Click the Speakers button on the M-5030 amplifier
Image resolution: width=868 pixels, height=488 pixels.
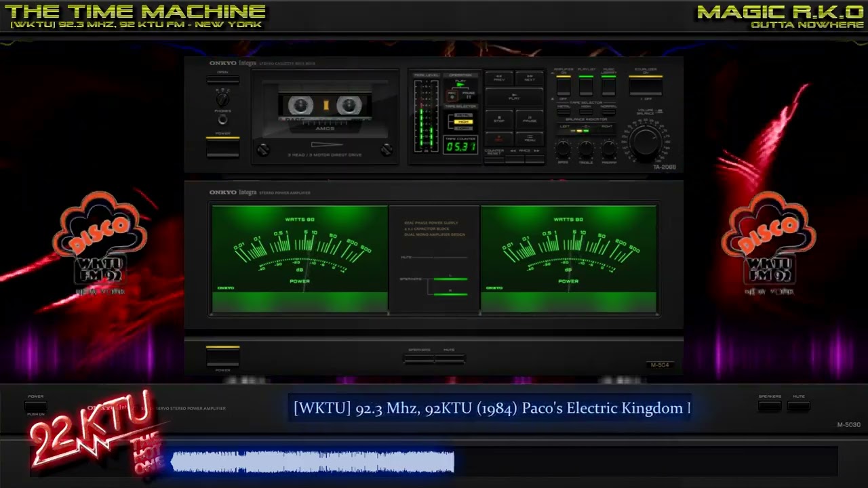pyautogui.click(x=770, y=406)
